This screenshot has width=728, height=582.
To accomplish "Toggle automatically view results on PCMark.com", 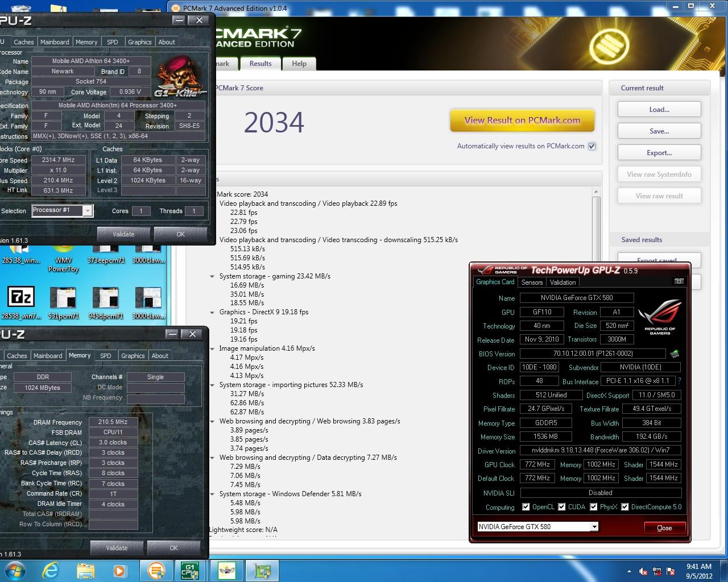I will (591, 146).
